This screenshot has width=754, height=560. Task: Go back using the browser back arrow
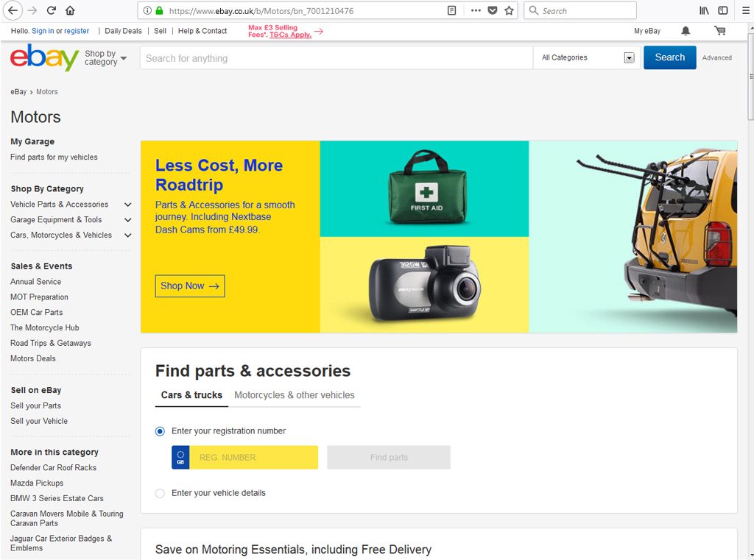click(13, 10)
